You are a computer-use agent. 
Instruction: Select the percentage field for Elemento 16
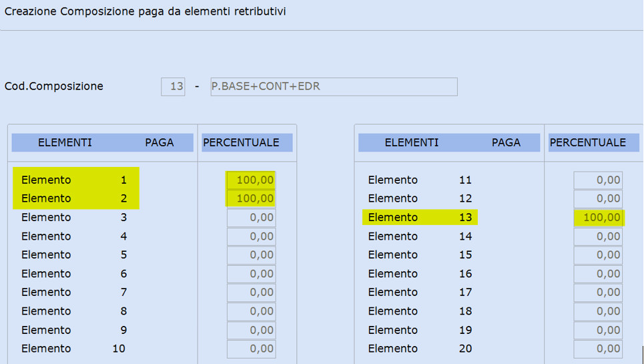click(598, 274)
